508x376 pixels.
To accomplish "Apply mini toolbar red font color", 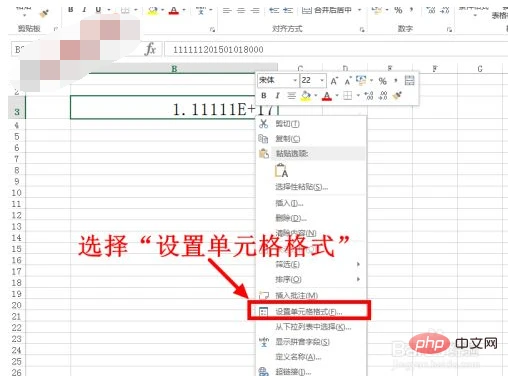I will [327, 96].
